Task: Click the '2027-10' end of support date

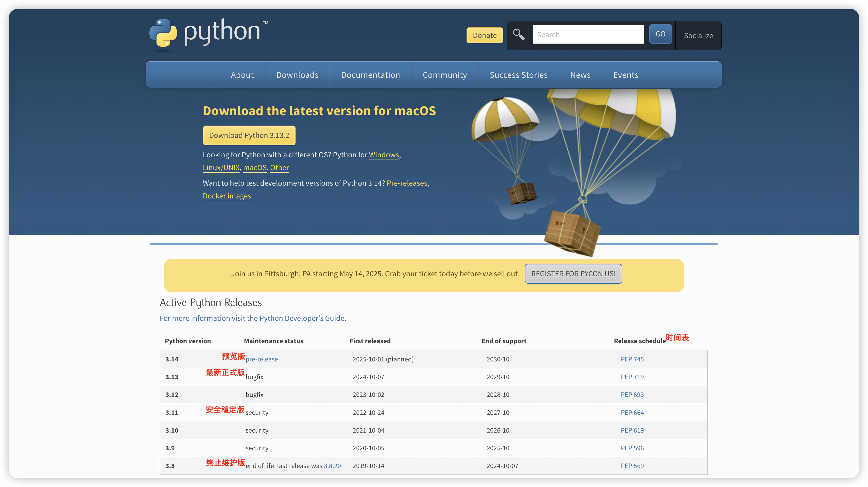Action: point(498,413)
